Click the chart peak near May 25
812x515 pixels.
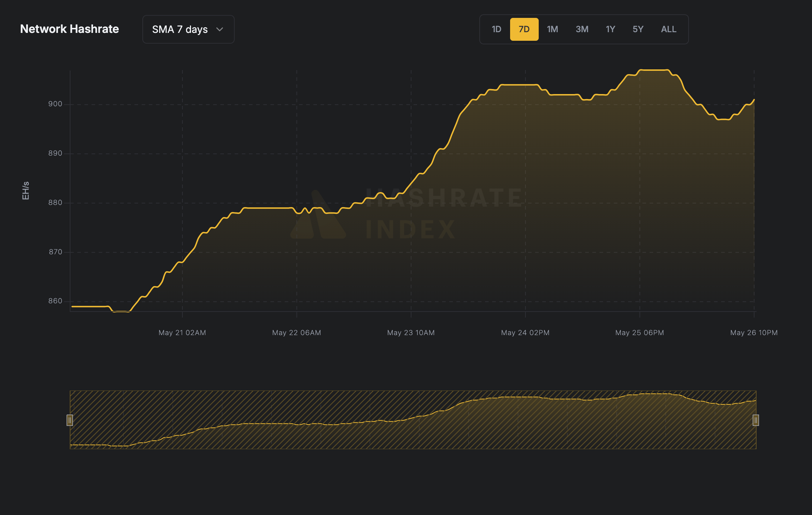coord(655,70)
